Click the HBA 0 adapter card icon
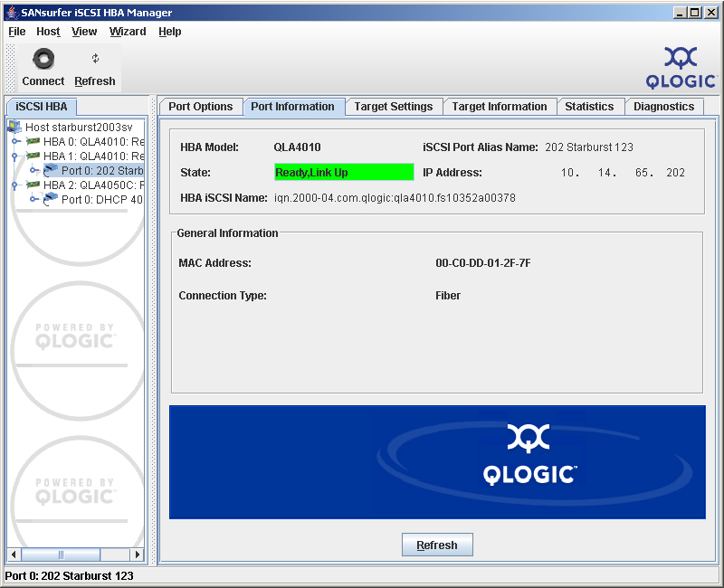Screen dimensions: 724x588 33,141
